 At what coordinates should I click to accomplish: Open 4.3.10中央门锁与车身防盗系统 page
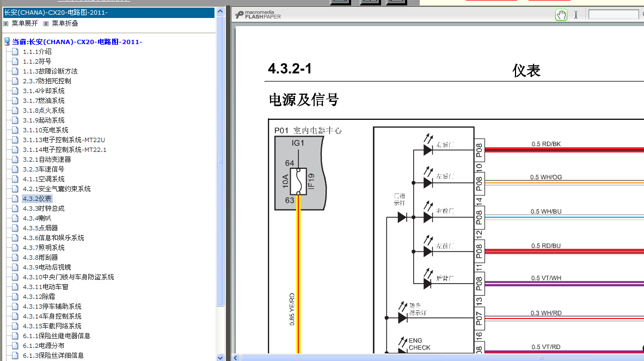(x=68, y=277)
